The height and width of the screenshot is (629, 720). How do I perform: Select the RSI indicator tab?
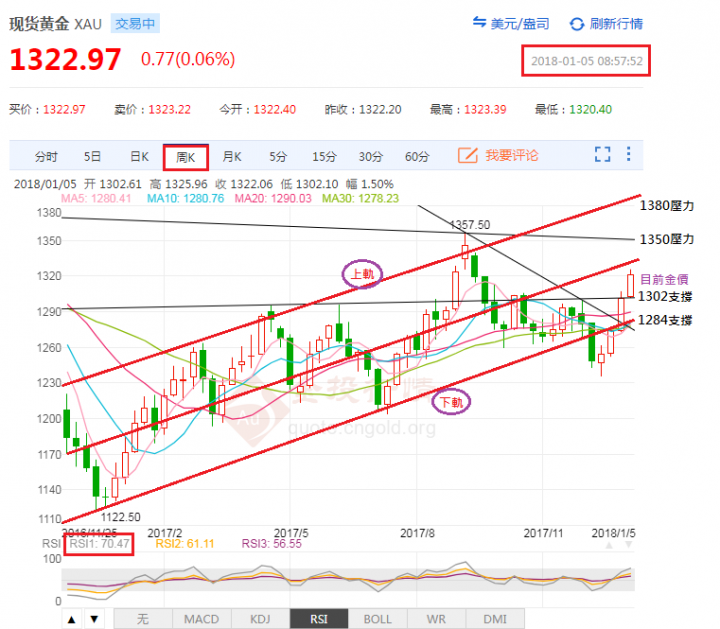[319, 619]
